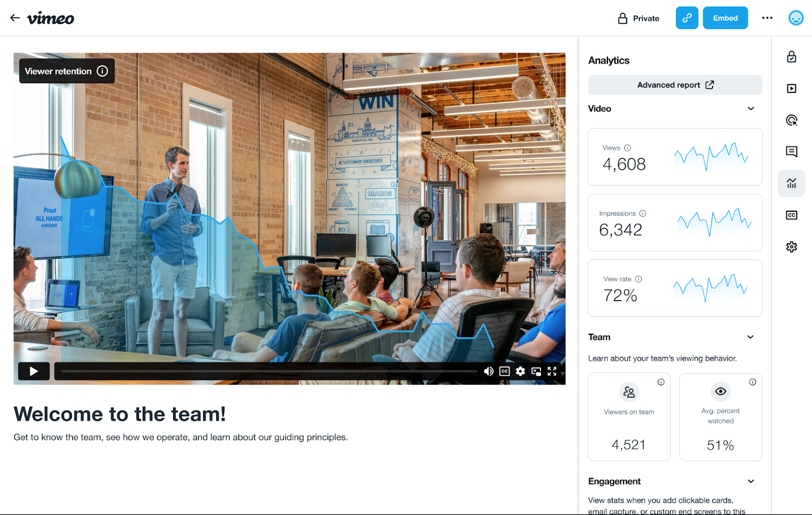Click the eye icon on Avg. percent watched
The width and height of the screenshot is (812, 515).
(x=720, y=391)
